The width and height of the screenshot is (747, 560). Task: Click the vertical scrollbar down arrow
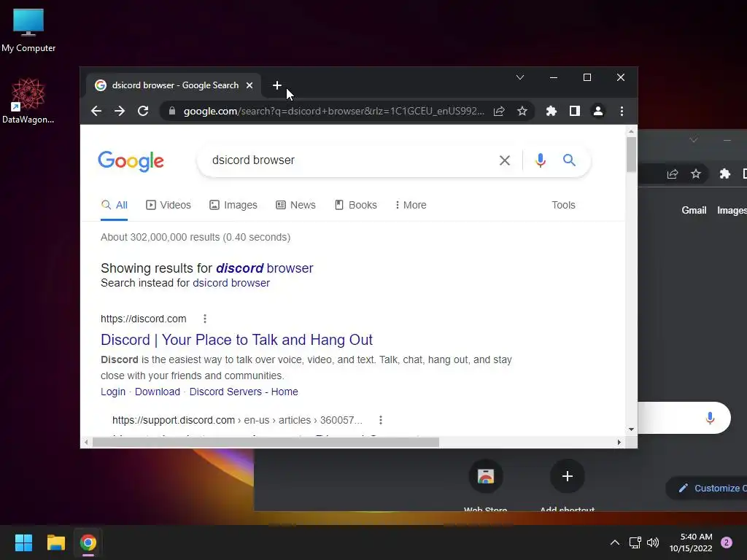[x=631, y=429]
